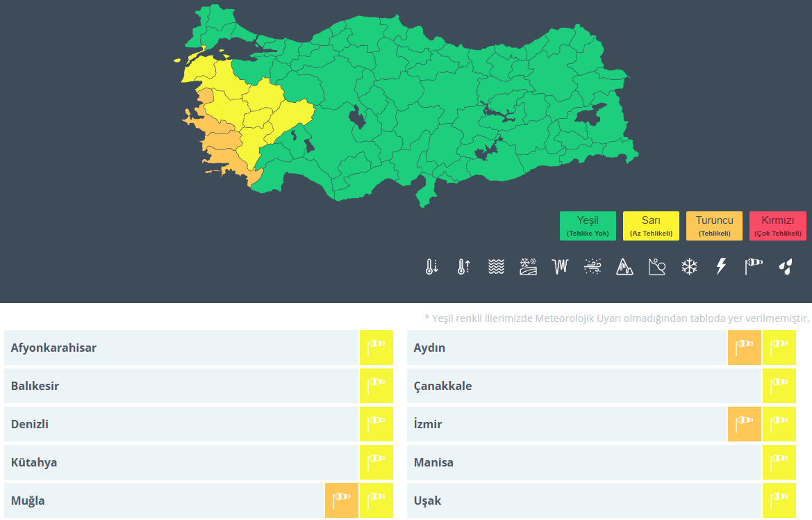Select the Balıkesir row name
812x520 pixels.
(35, 386)
